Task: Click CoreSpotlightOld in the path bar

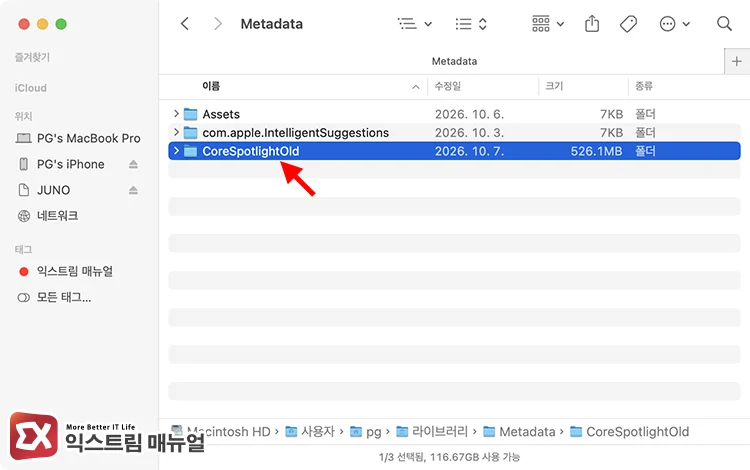Action: pos(638,432)
